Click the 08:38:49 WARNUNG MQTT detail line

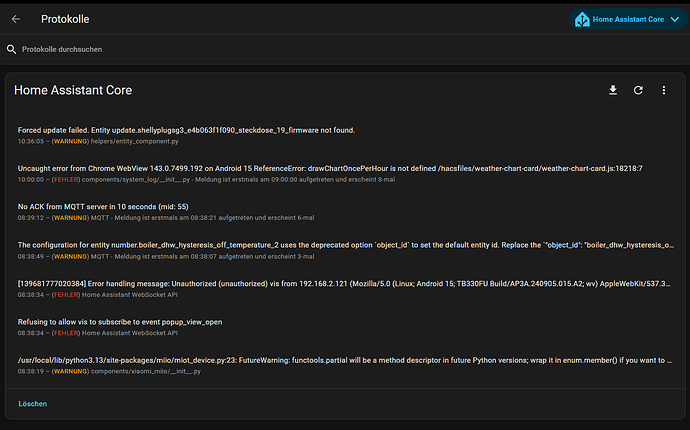(x=166, y=256)
